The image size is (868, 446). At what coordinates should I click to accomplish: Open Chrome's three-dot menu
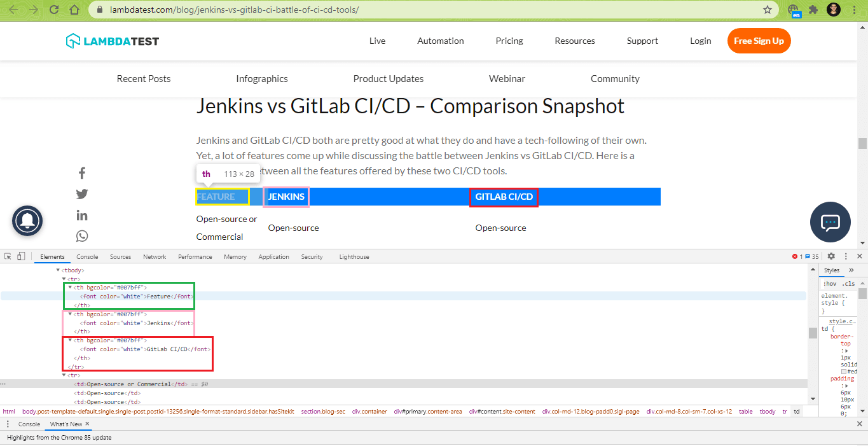point(854,10)
